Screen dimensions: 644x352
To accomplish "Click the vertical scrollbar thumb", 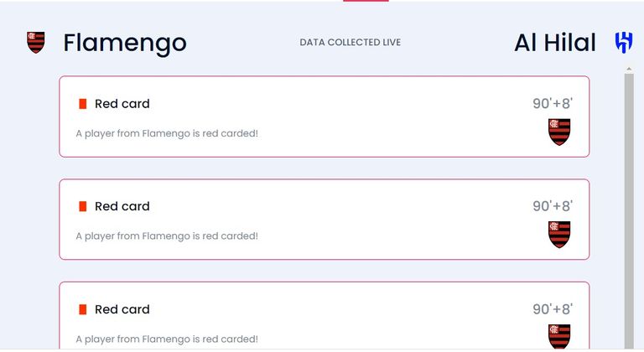I will pos(629,210).
